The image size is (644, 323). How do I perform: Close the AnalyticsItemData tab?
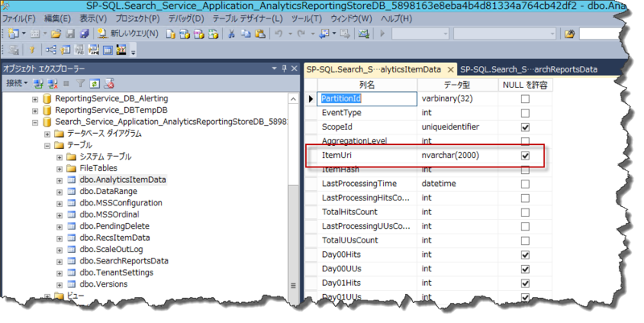(451, 69)
